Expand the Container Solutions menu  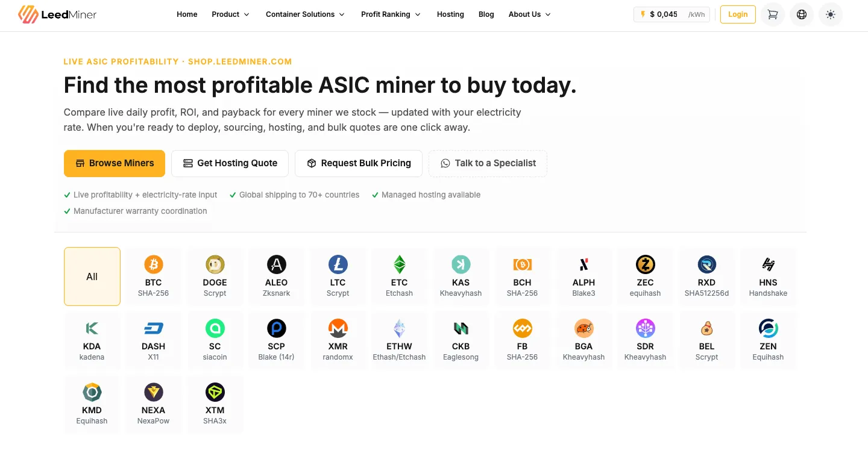pyautogui.click(x=305, y=14)
